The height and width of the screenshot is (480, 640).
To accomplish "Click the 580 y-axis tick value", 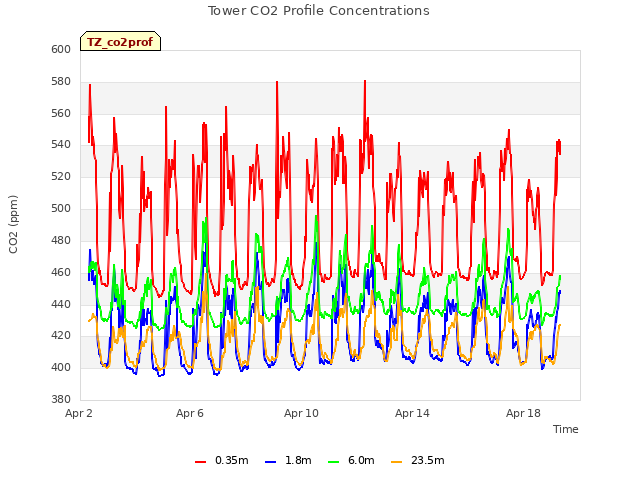I will 61,82.
